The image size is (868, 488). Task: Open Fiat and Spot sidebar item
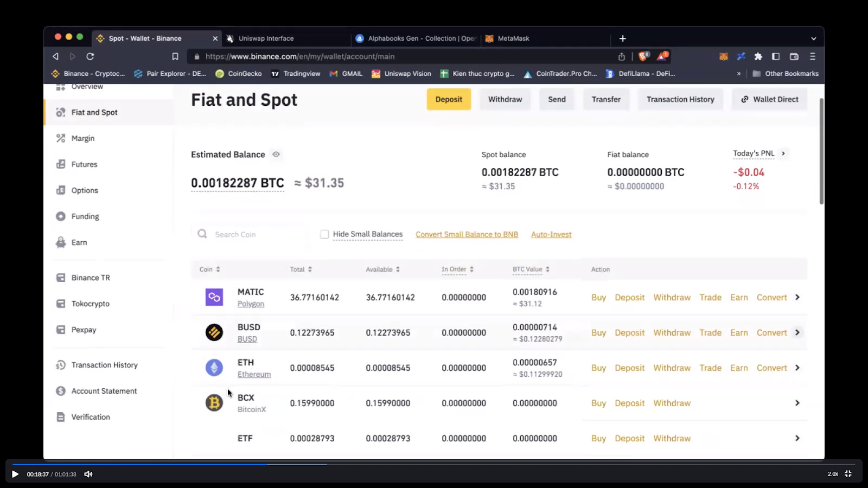coord(108,112)
